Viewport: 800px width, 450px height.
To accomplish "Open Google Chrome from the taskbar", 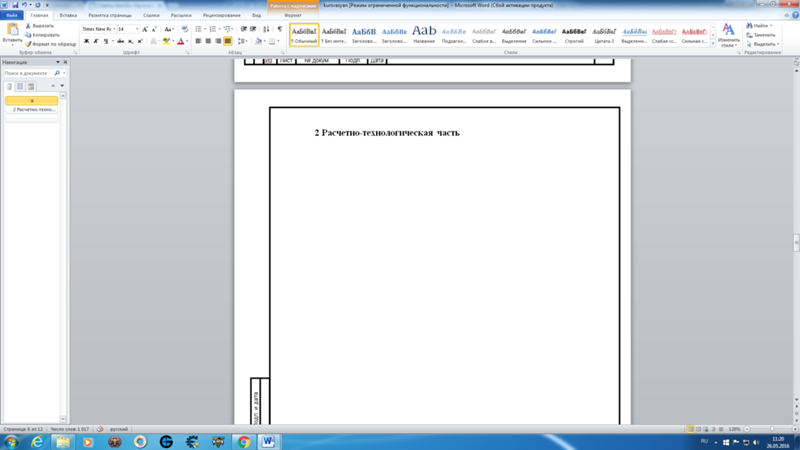I will (x=244, y=441).
